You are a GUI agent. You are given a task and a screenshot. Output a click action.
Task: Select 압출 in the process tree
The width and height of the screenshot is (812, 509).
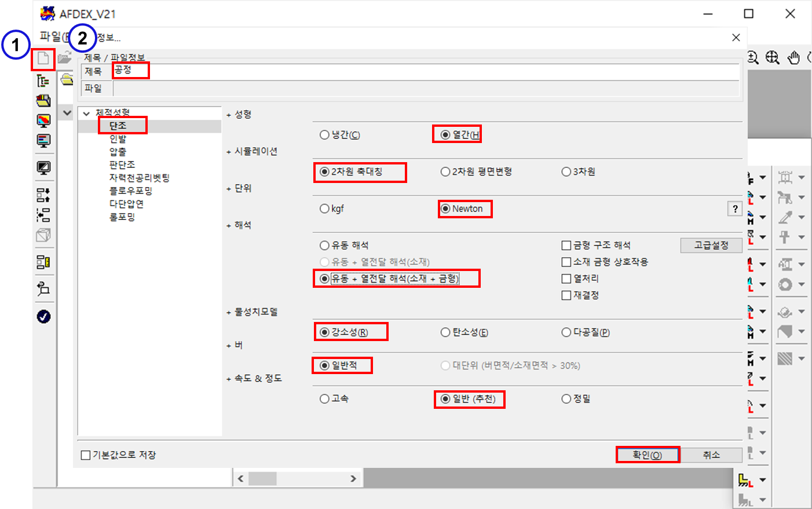click(x=118, y=152)
